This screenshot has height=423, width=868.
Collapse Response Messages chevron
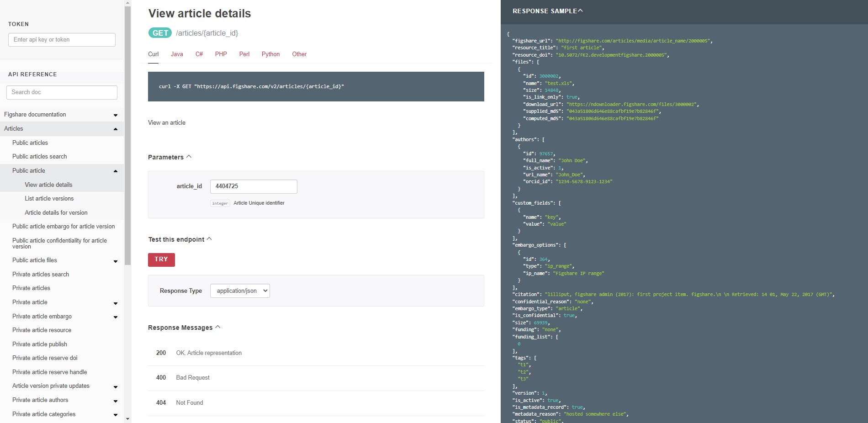coord(218,327)
